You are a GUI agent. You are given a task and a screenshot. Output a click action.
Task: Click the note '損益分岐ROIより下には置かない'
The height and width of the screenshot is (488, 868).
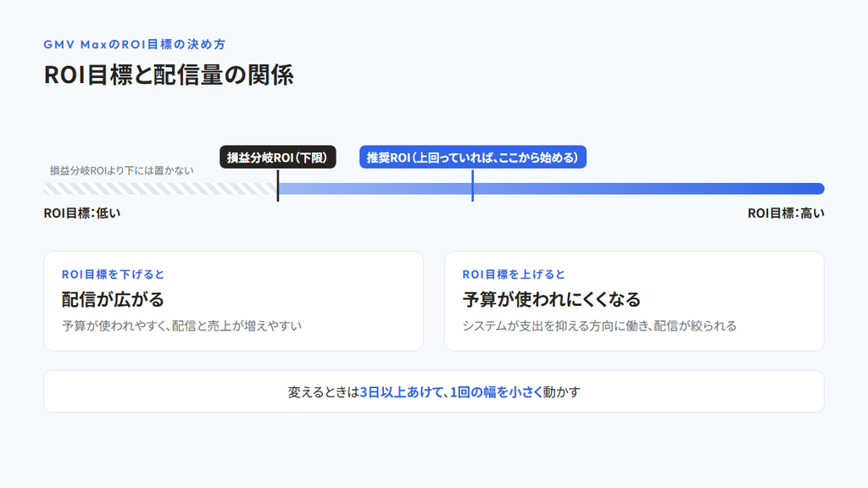[x=122, y=170]
